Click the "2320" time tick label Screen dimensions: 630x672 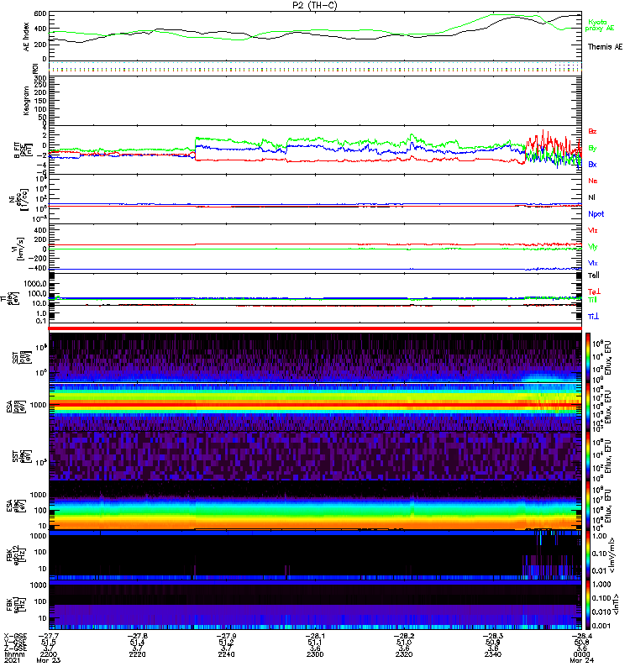(x=404, y=654)
